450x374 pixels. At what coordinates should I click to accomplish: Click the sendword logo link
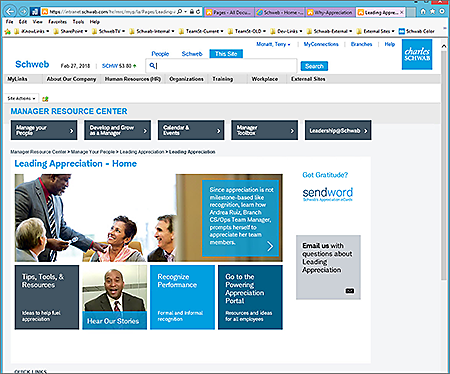pos(328,194)
